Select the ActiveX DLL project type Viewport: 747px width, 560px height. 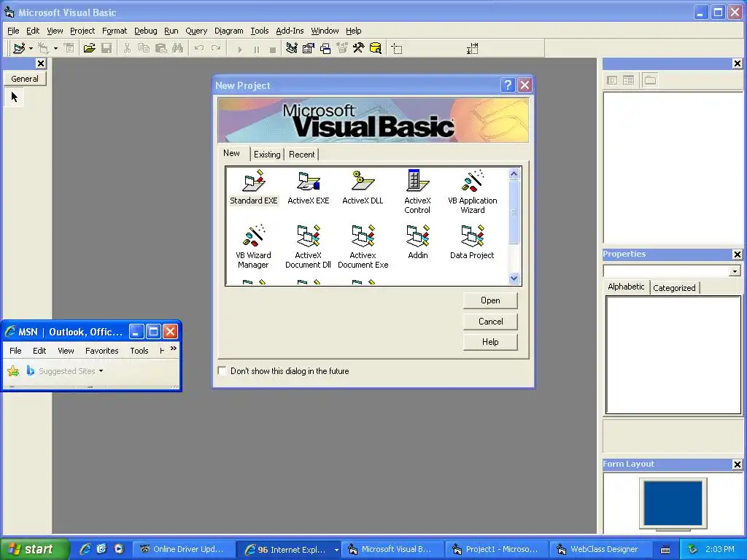(363, 187)
